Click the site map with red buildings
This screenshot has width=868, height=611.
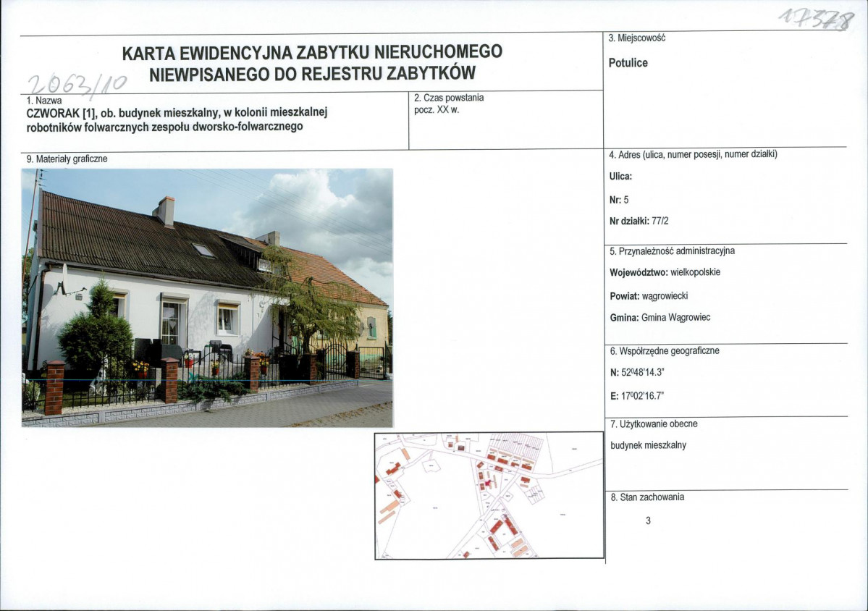pos(489,495)
